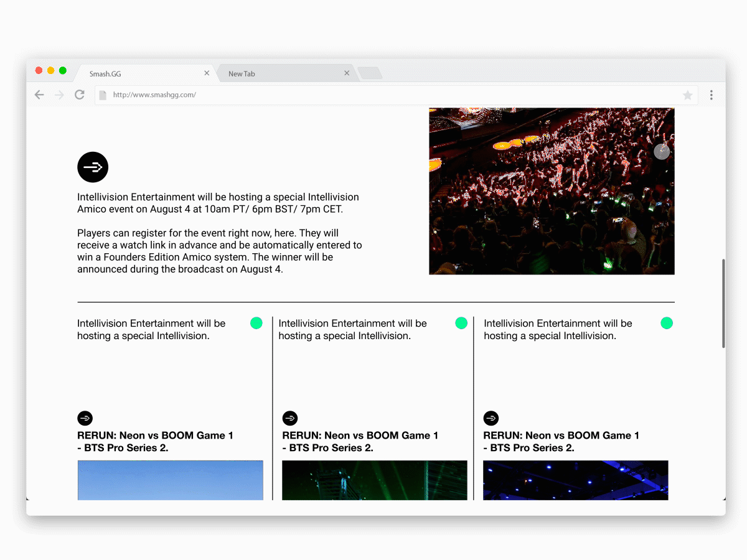Reload the page with the refresh icon
Screen dimensions: 747x560
pos(80,95)
